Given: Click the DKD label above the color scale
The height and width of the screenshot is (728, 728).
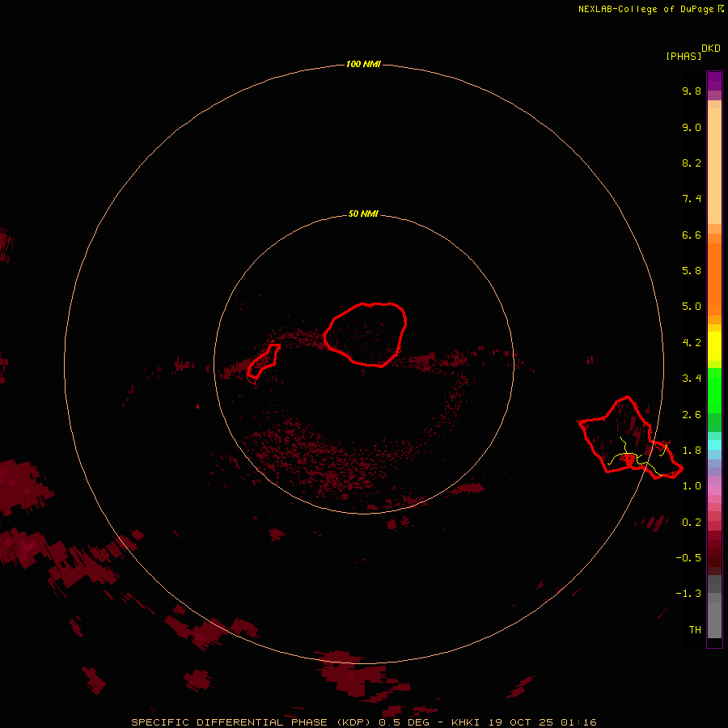Looking at the screenshot, I should [x=711, y=49].
